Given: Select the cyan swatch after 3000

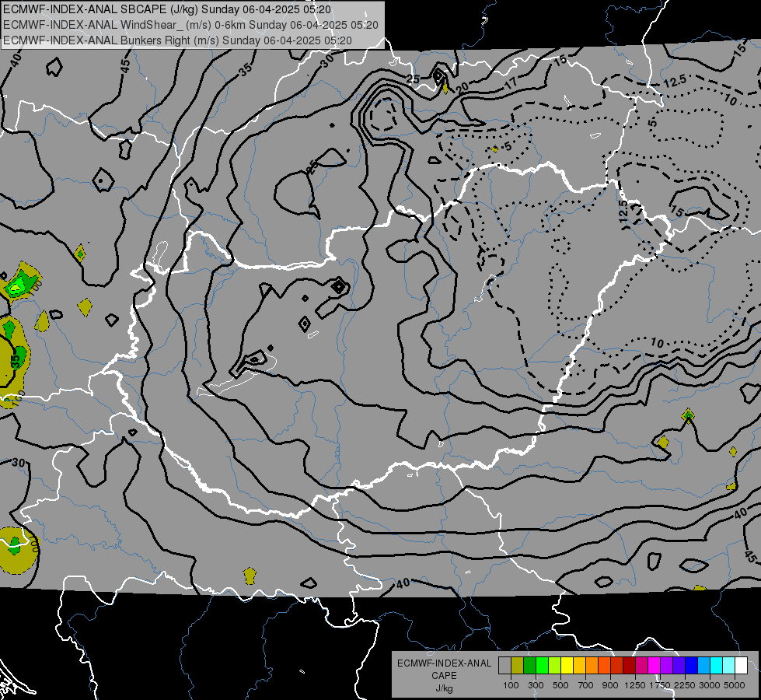Looking at the screenshot, I should tap(717, 666).
